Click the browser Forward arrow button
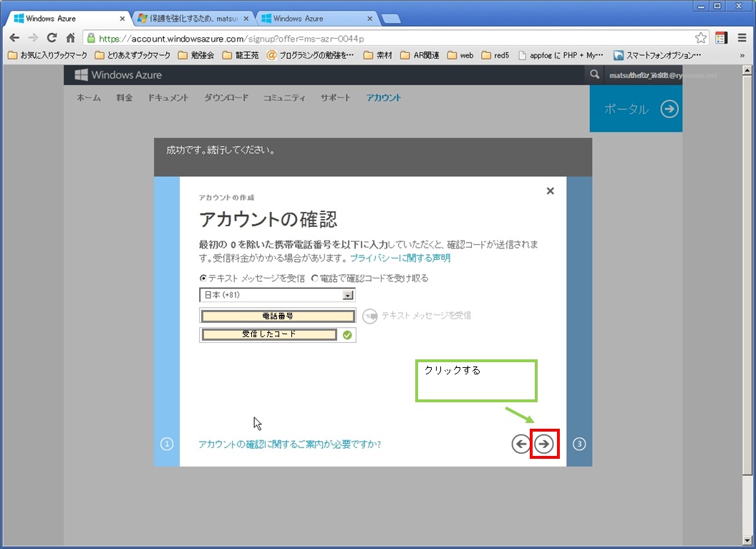 pyautogui.click(x=33, y=38)
